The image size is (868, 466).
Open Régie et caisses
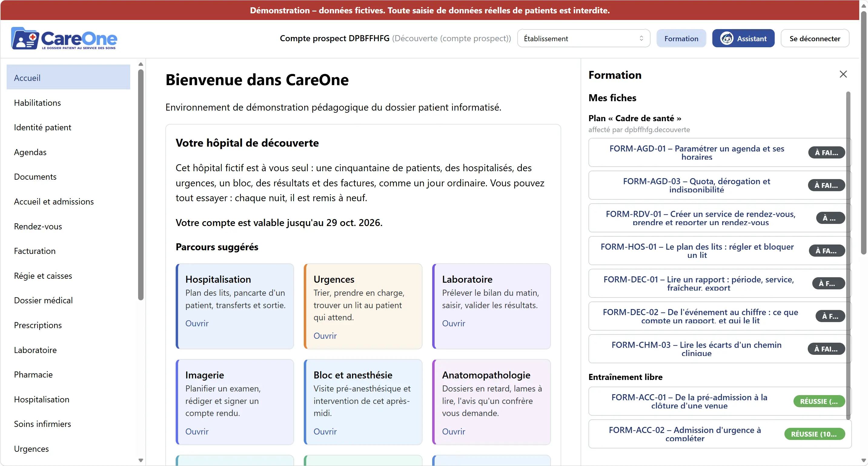[68, 275]
